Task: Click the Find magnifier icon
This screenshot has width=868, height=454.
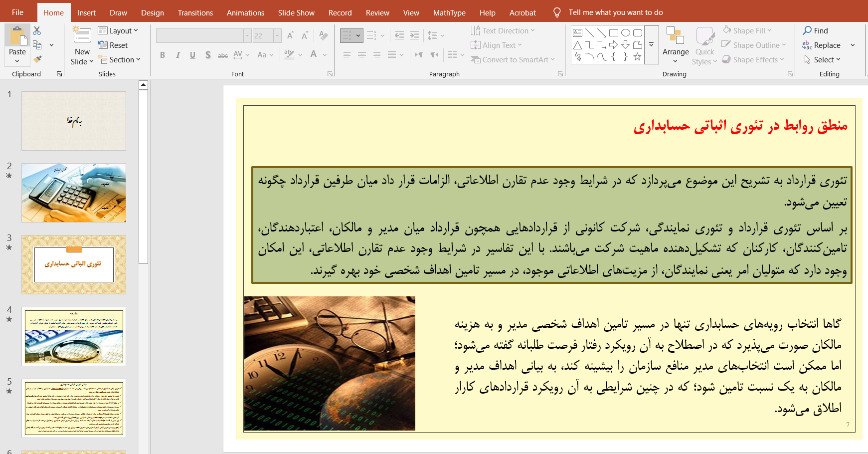Action: point(807,30)
